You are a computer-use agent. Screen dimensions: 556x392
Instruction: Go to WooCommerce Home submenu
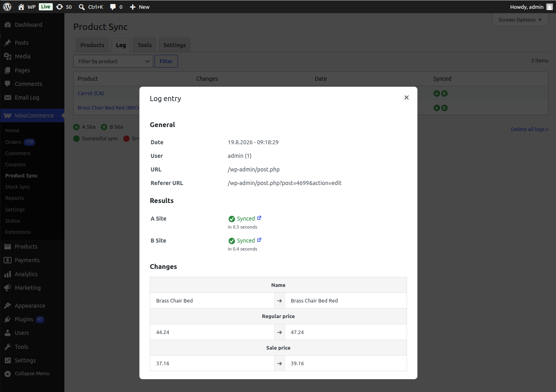[x=12, y=131]
